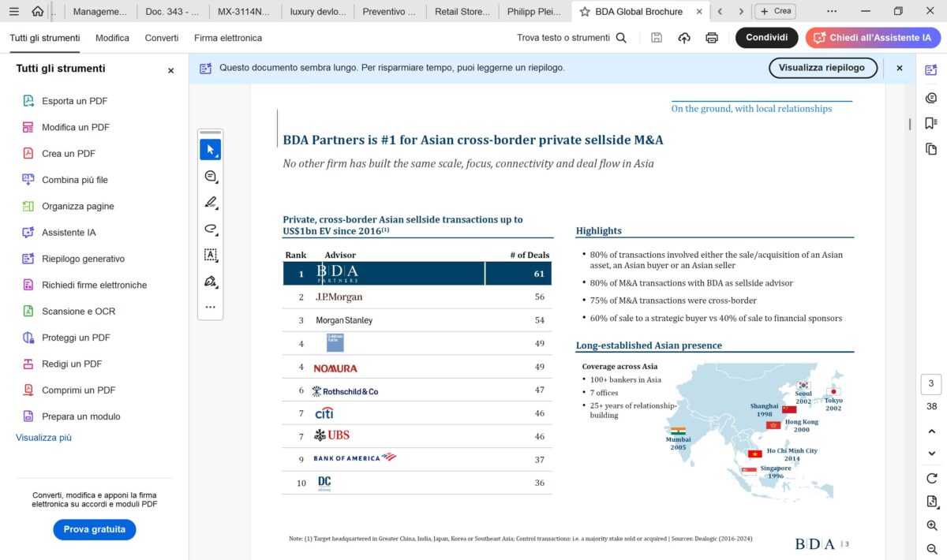Rotate the page with the rotate icon
Viewport: 947px width, 560px height.
click(931, 478)
